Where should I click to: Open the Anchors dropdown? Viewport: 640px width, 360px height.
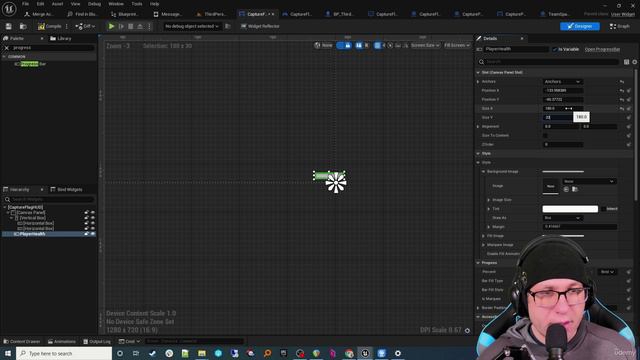coord(562,82)
